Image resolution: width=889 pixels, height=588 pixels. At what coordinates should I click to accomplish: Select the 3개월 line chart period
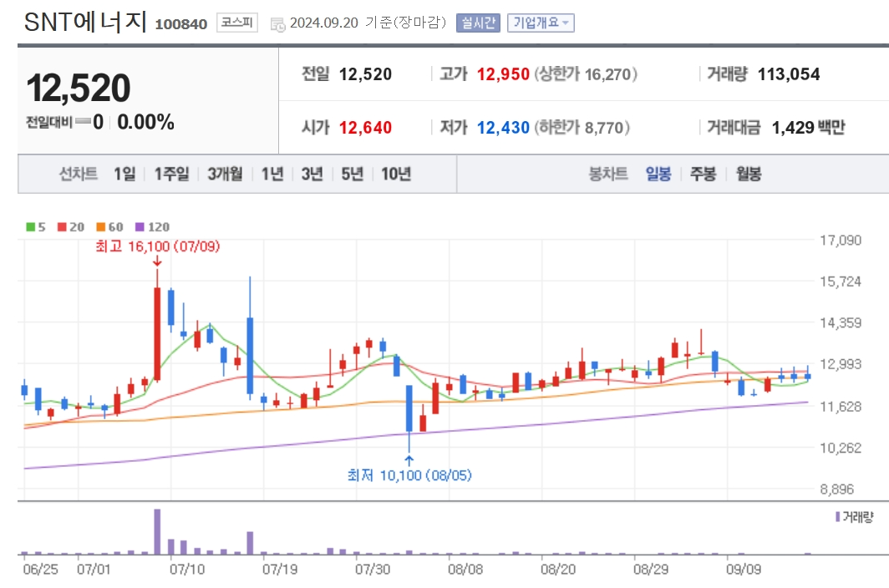coord(225,174)
